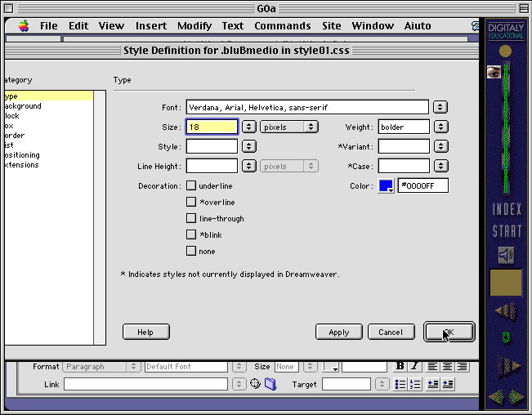Click the unordered list icon
Viewport: 532px width, 415px height.
pos(400,384)
